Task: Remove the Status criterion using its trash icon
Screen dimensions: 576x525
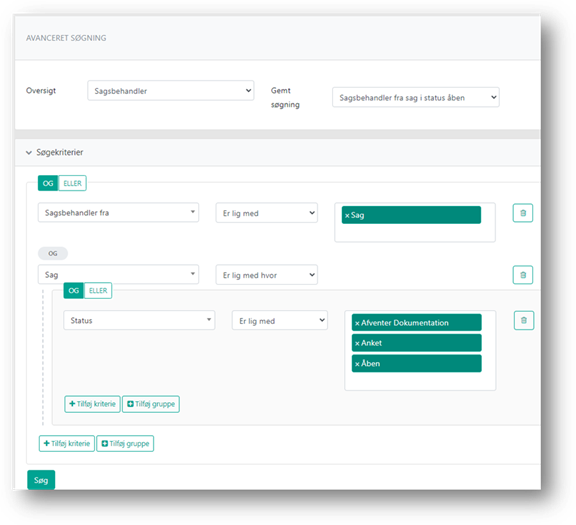Action: (523, 320)
